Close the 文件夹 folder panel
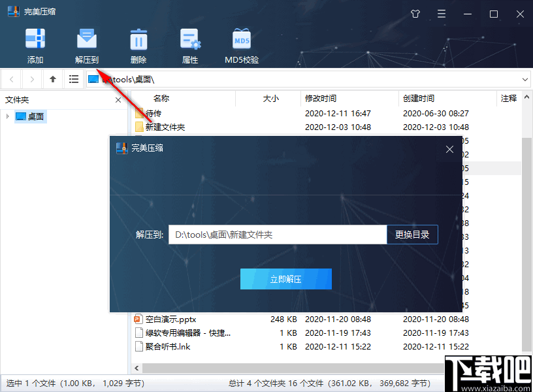The height and width of the screenshot is (392, 533). coord(118,100)
